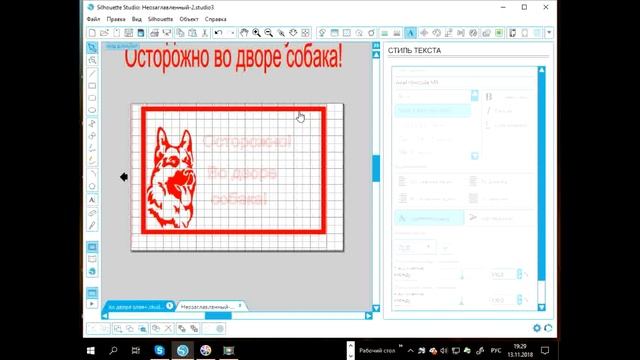The width and height of the screenshot is (640, 360).
Task: Open the Правка menu
Action: click(x=116, y=19)
